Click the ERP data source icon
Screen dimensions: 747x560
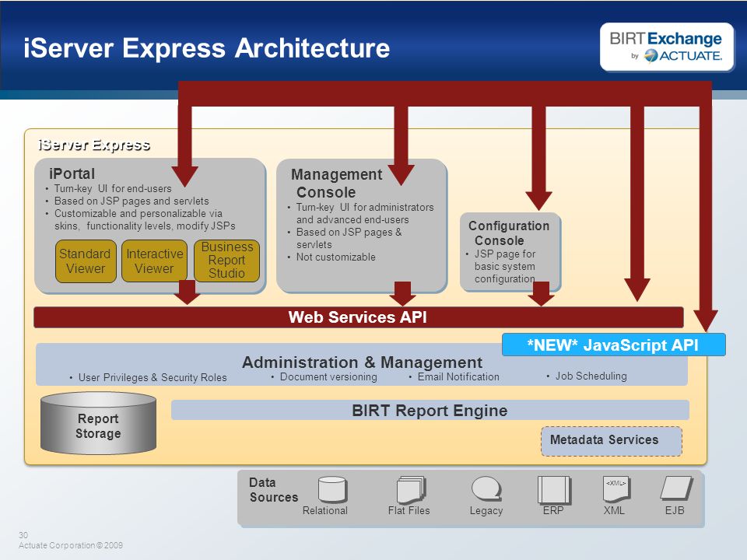tap(554, 489)
